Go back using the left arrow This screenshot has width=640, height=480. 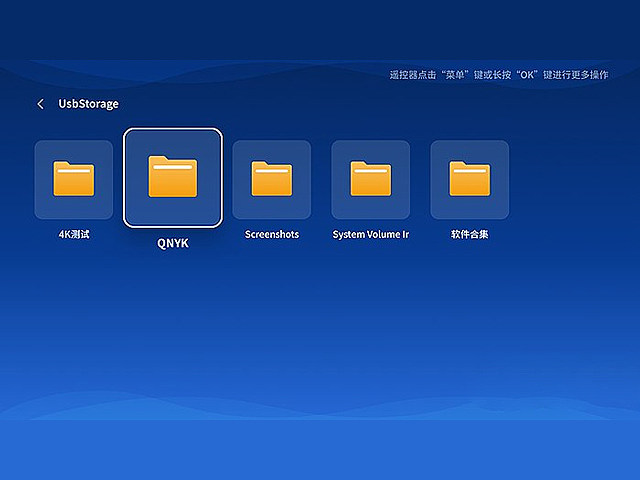(40, 104)
